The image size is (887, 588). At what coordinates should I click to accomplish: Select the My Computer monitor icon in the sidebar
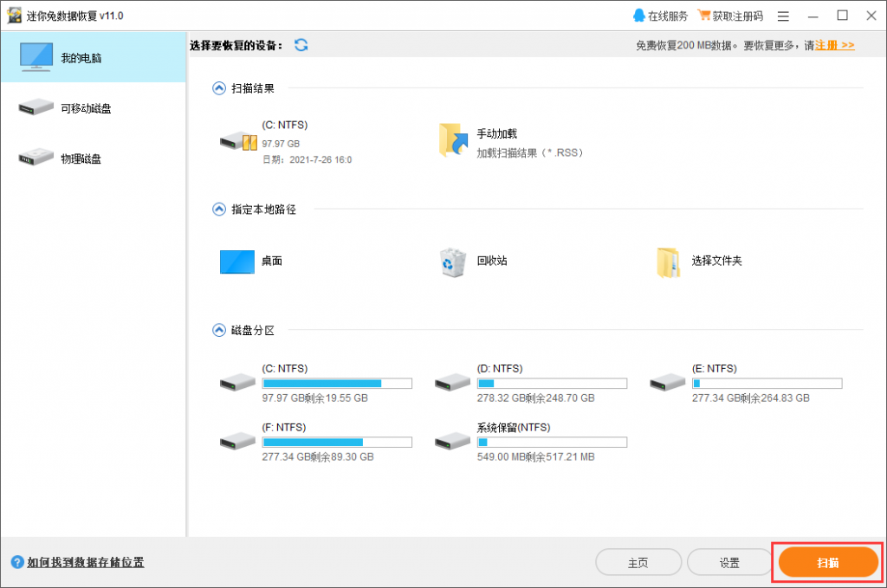36,57
